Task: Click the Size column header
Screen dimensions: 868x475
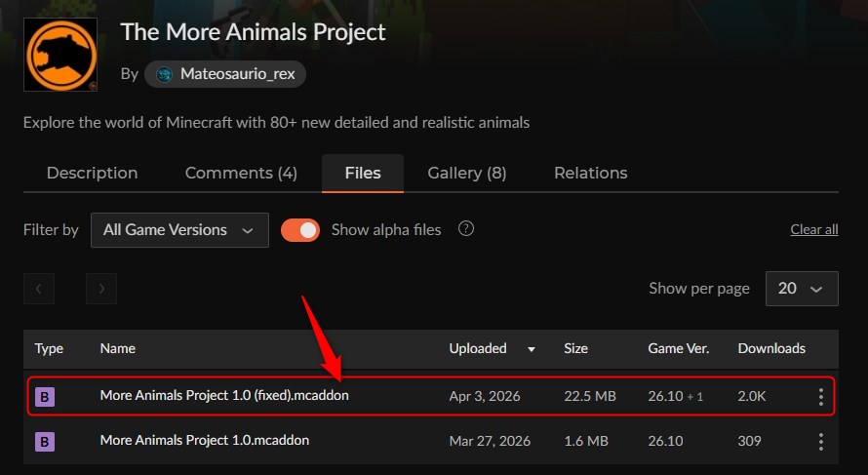Action: pyautogui.click(x=575, y=348)
